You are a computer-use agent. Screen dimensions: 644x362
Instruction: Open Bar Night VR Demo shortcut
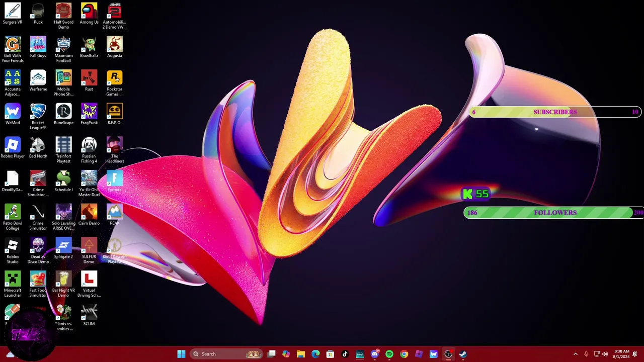[x=63, y=284]
